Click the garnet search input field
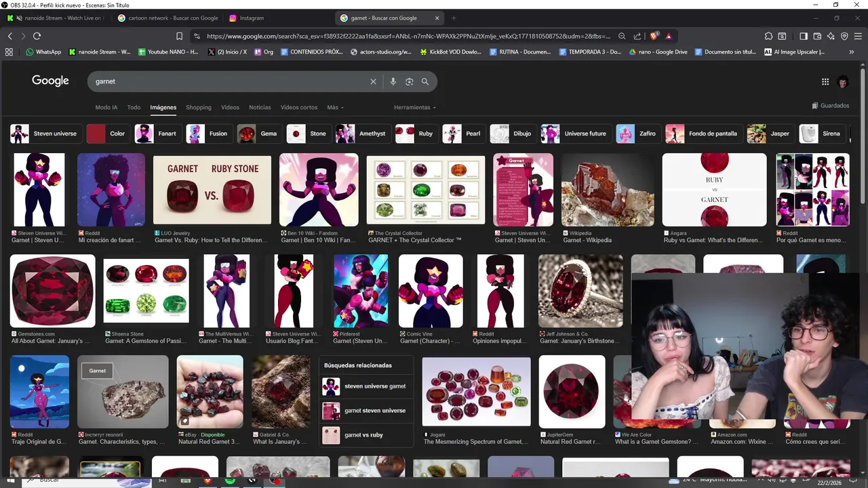This screenshot has height=488, width=868. point(229,81)
